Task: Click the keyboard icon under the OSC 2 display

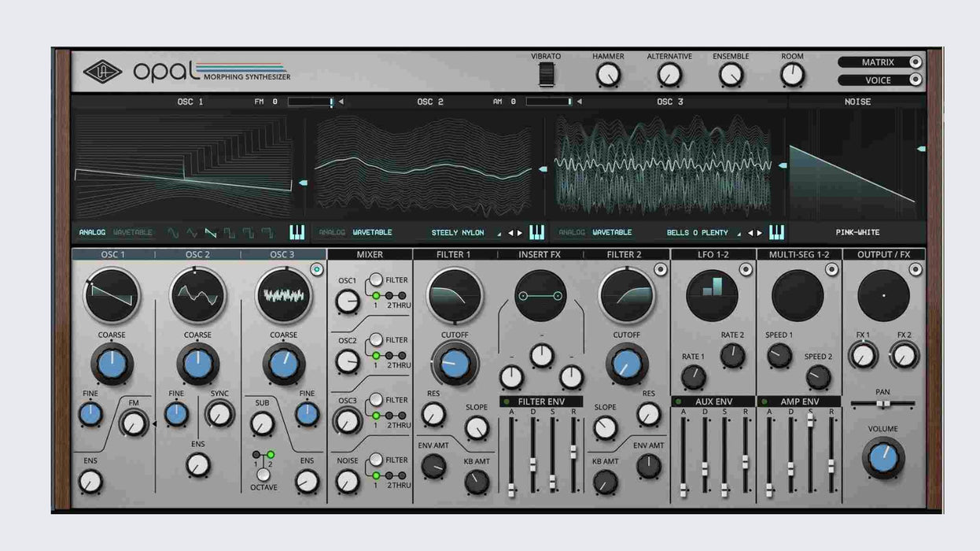Action: (x=536, y=232)
